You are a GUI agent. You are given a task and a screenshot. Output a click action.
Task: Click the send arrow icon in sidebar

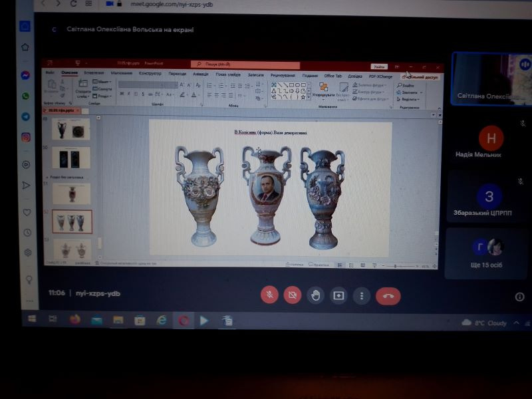[x=26, y=186]
